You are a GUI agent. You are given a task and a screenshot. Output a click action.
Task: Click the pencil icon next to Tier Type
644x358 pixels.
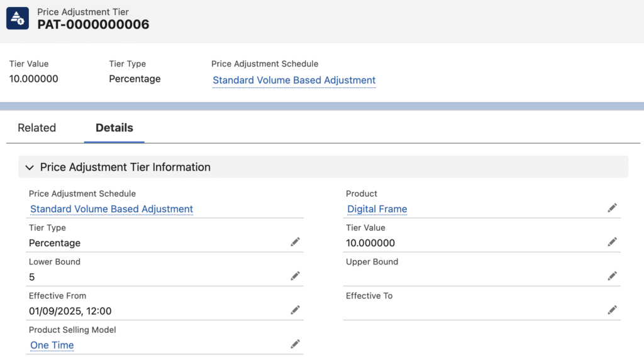pyautogui.click(x=295, y=242)
